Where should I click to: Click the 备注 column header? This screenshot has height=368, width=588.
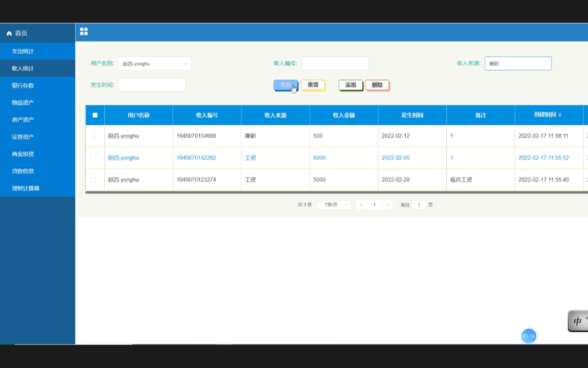pos(480,115)
